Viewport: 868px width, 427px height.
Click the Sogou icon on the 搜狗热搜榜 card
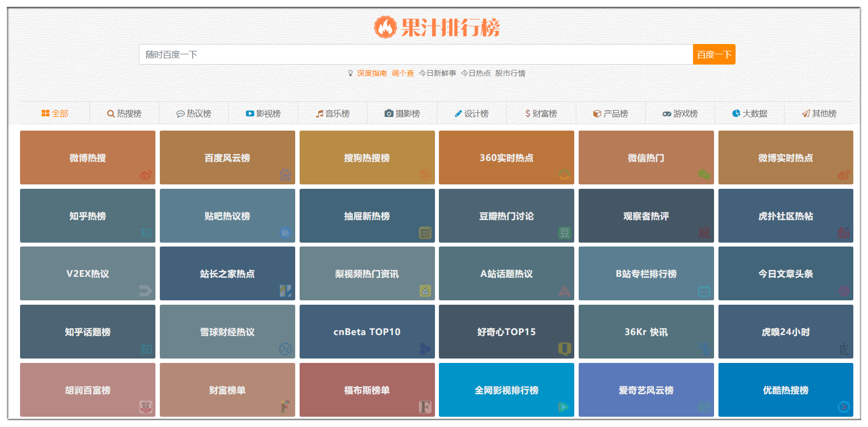tap(425, 175)
